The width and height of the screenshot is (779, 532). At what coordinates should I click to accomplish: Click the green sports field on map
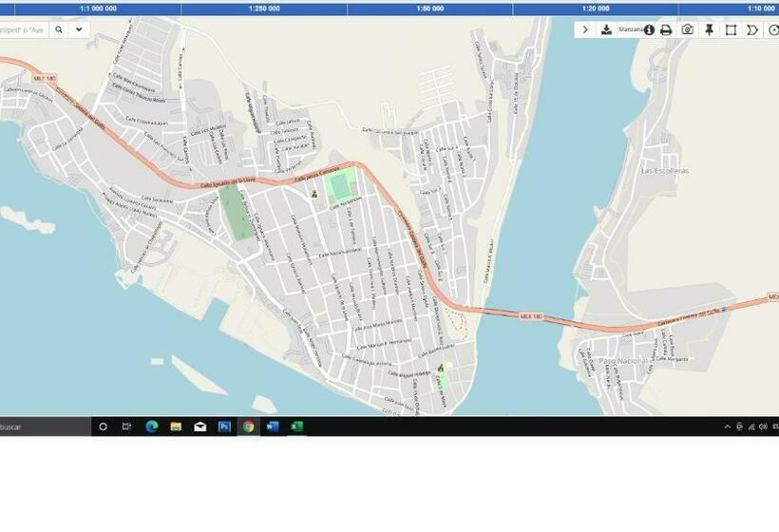point(235,211)
